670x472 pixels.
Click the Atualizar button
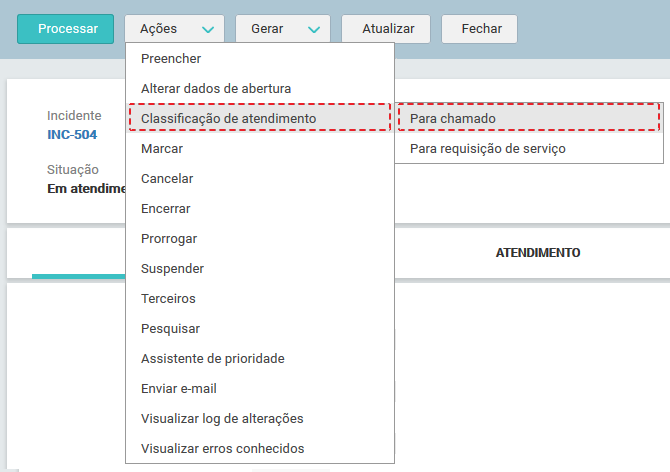(386, 29)
